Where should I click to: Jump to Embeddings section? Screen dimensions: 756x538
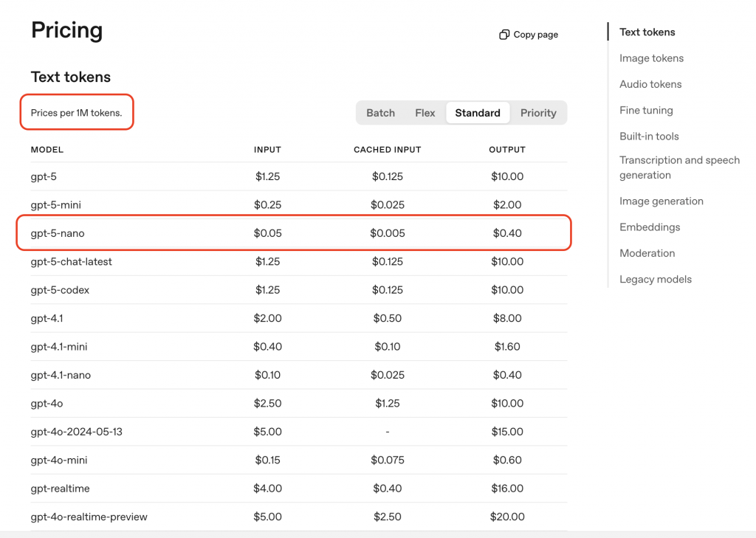tap(650, 227)
